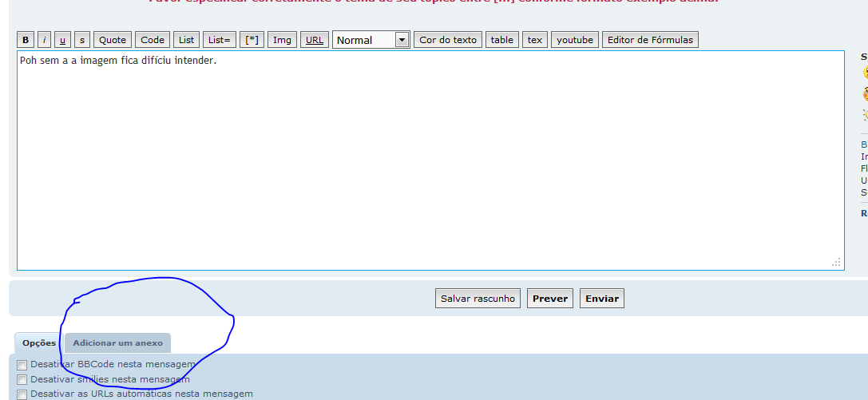Open the List= ordered list button
The width and height of the screenshot is (868, 400).
click(x=219, y=40)
